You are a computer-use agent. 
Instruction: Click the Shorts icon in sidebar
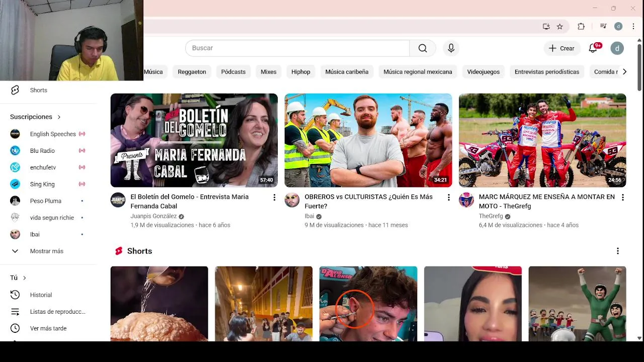pos(15,90)
